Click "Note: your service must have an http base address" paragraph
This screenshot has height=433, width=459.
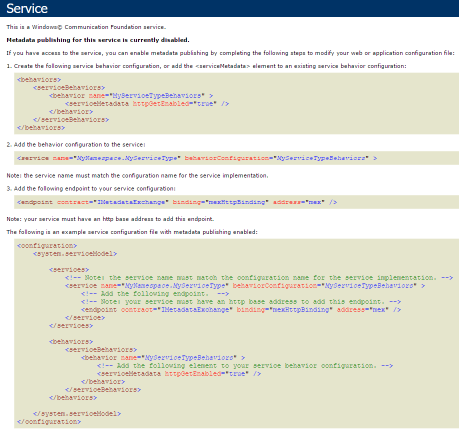pos(110,219)
